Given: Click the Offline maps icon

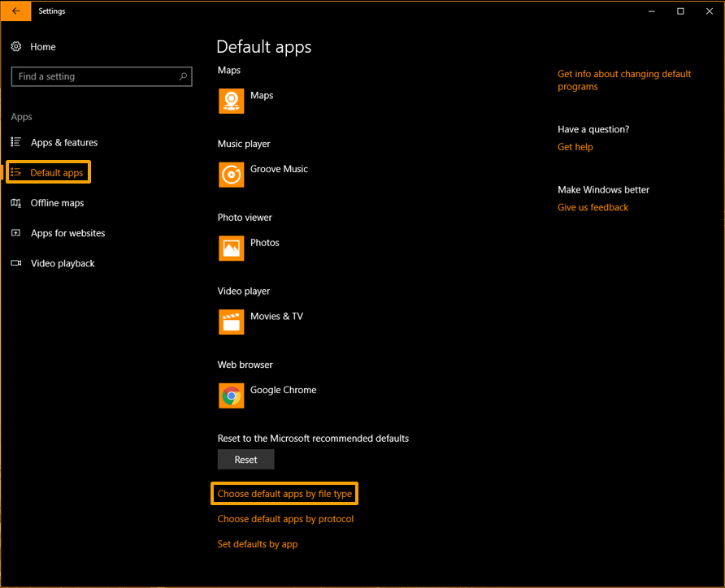Looking at the screenshot, I should click(16, 203).
